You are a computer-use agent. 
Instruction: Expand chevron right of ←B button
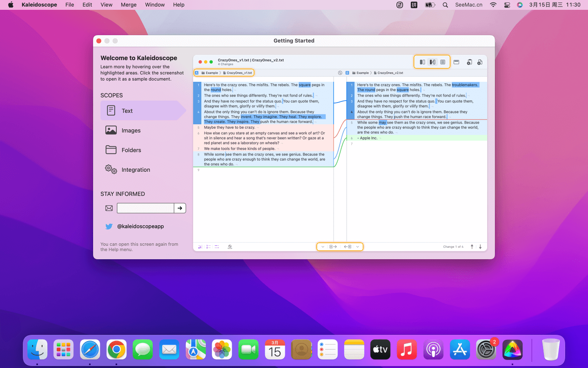pos(358,247)
